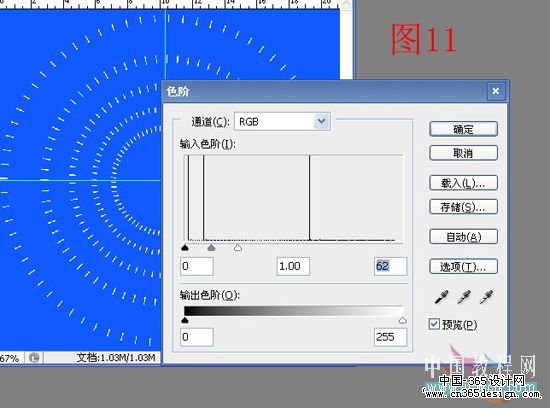Click the levels histogram graph
Image resolution: width=550 pixels, height=408 pixels.
coord(294,198)
